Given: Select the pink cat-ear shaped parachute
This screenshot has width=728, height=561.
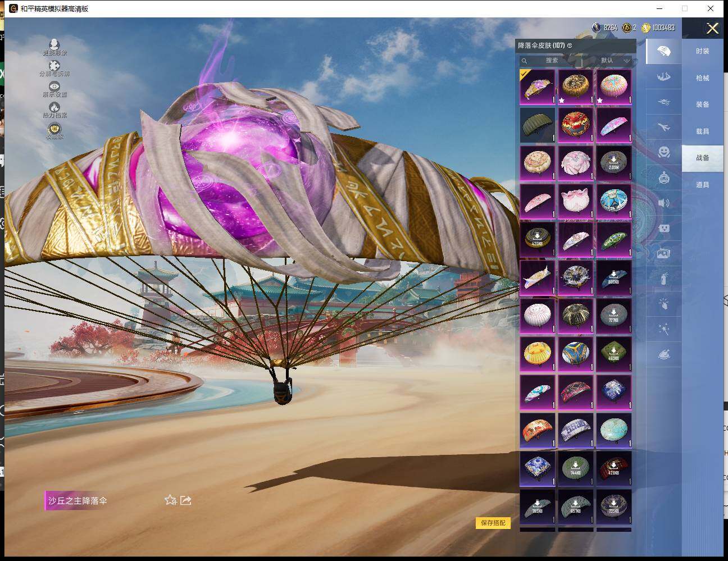Looking at the screenshot, I should tap(576, 202).
